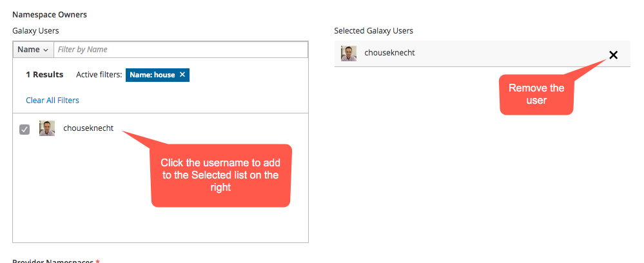Click the 'Provider Namespaces' field label
Image resolution: width=644 pixels, height=263 pixels.
click(53, 260)
